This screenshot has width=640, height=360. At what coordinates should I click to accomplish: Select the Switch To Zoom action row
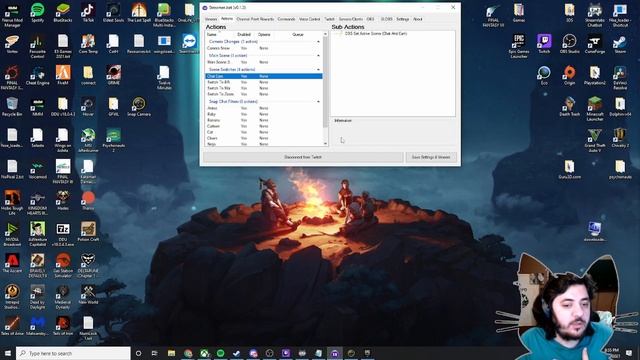264,94
